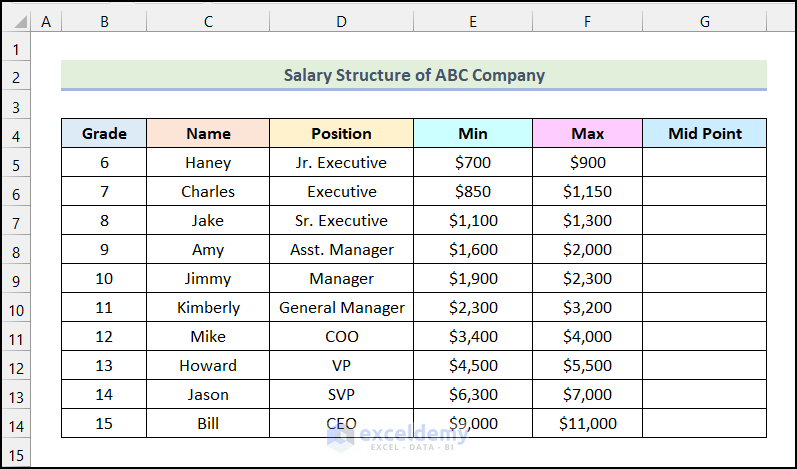
Task: Select column A header
Action: [46, 21]
